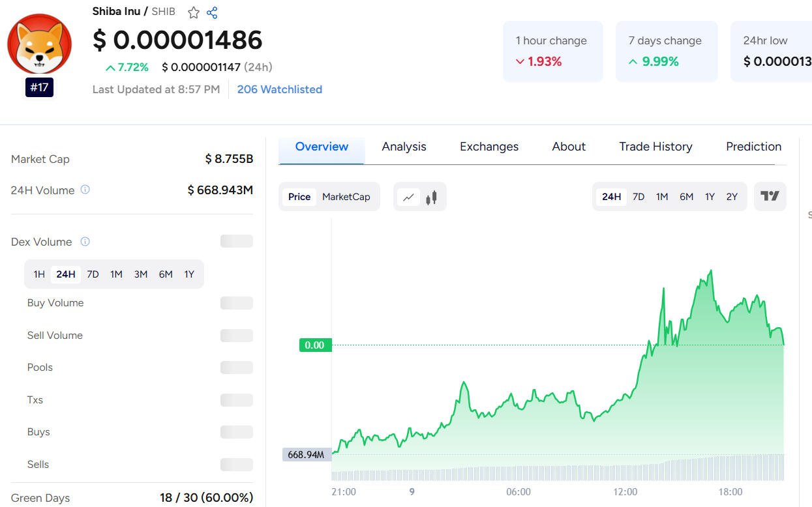The height and width of the screenshot is (507, 812).
Task: Share Shiba Inu page via share icon
Action: click(212, 12)
